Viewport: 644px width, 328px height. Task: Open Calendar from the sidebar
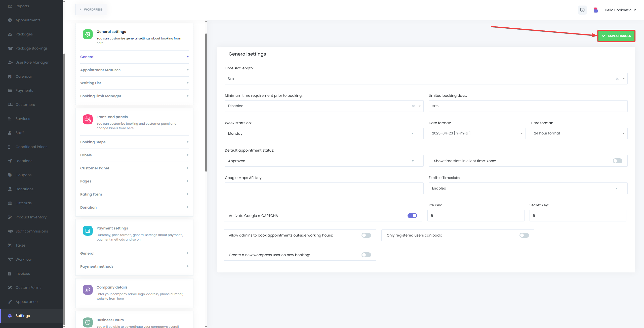24,76
